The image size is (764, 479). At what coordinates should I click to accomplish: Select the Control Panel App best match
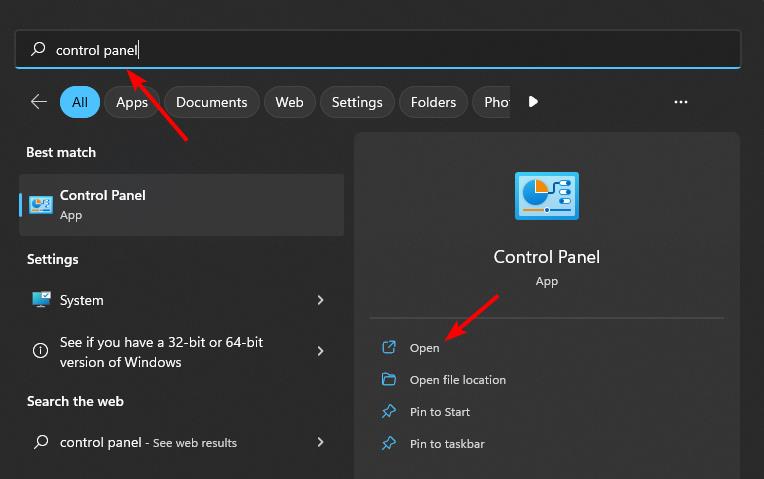pos(181,205)
